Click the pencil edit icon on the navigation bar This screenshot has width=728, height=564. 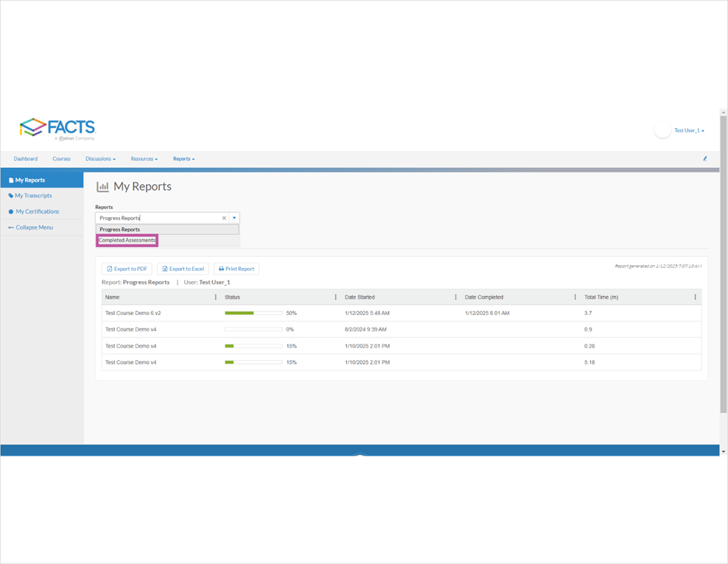click(704, 158)
